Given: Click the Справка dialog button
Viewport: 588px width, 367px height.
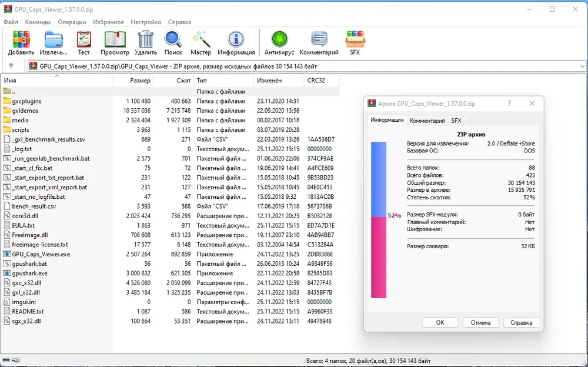Looking at the screenshot, I should (x=521, y=322).
